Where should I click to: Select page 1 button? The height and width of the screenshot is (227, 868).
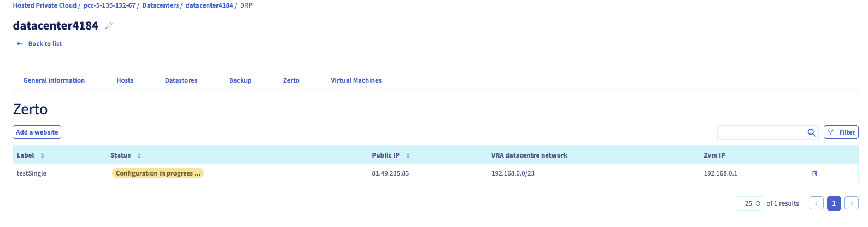834,203
